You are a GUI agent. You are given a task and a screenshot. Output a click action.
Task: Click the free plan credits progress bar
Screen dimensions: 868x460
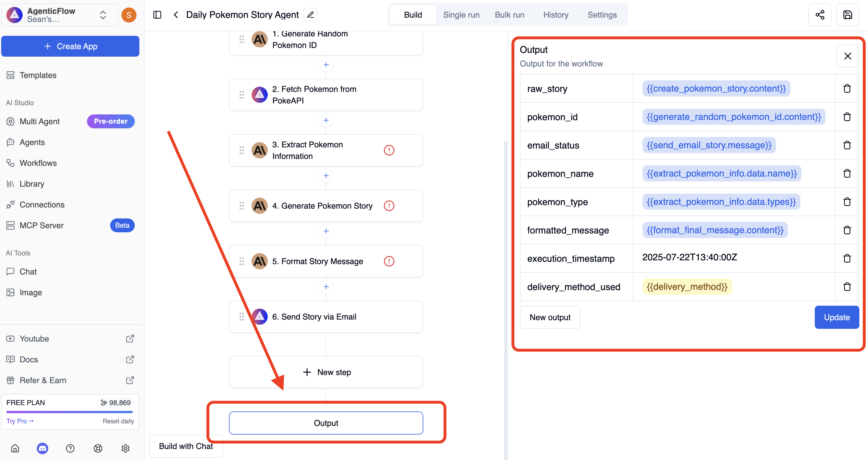coord(69,412)
